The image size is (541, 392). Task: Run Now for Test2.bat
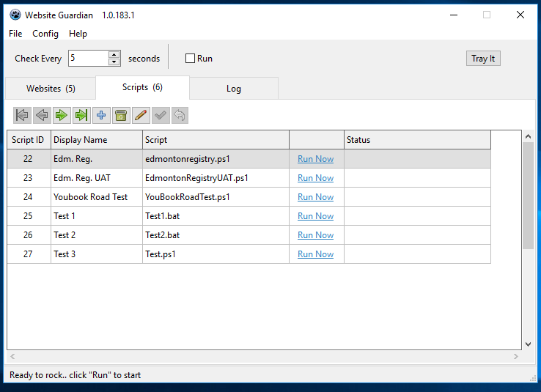pos(315,234)
